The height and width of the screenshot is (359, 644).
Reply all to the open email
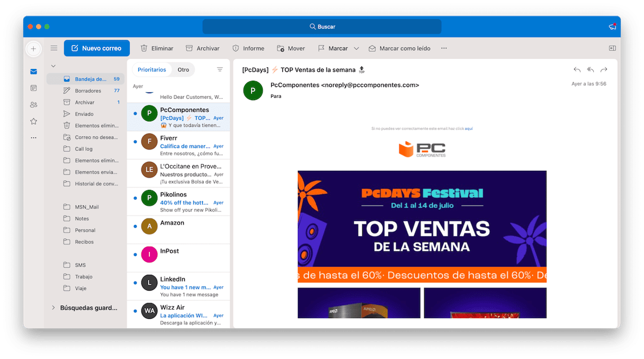coord(591,69)
